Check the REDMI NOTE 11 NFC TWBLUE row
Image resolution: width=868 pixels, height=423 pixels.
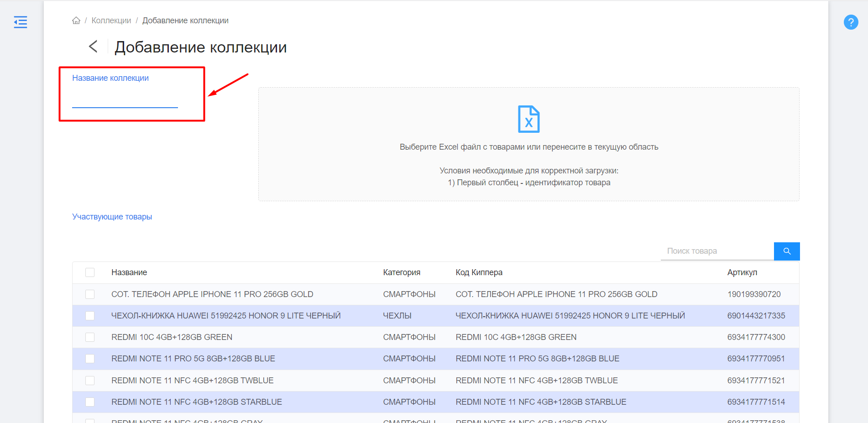click(90, 381)
